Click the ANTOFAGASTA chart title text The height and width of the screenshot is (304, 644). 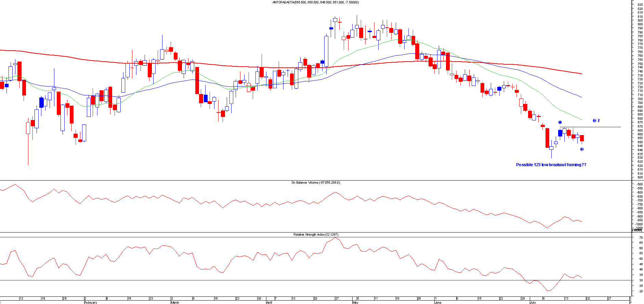[315, 2]
